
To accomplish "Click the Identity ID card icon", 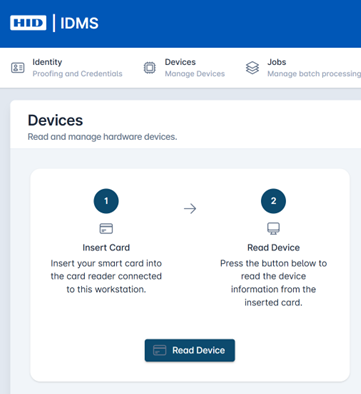I will pyautogui.click(x=18, y=68).
